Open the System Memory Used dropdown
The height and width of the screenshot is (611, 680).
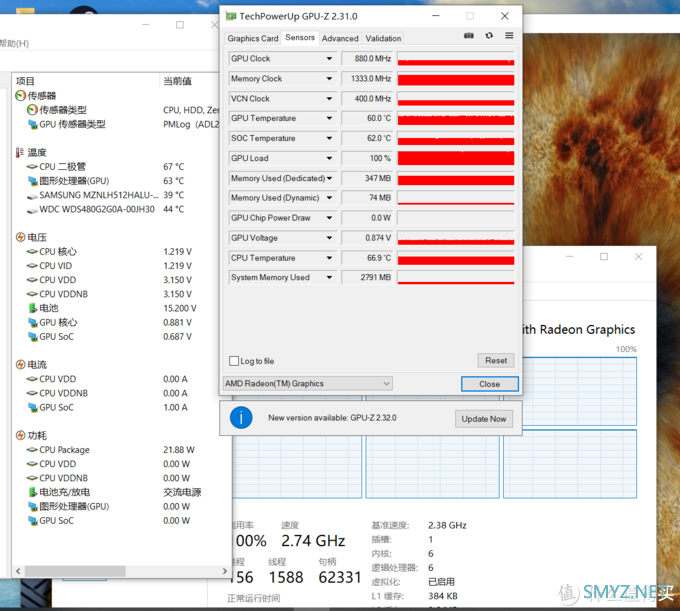tap(329, 278)
